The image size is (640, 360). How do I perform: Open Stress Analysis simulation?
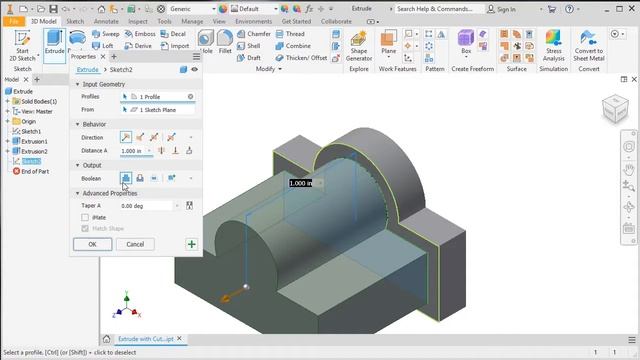tap(553, 46)
